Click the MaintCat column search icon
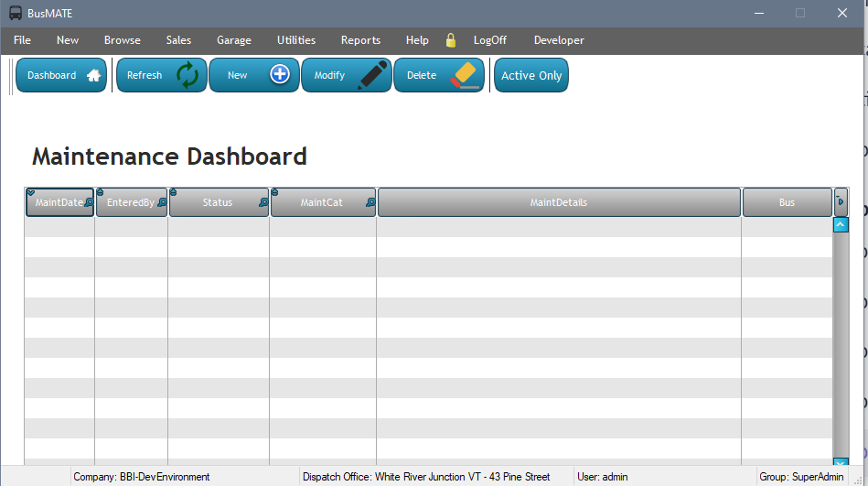The height and width of the screenshot is (486, 868). click(x=370, y=203)
